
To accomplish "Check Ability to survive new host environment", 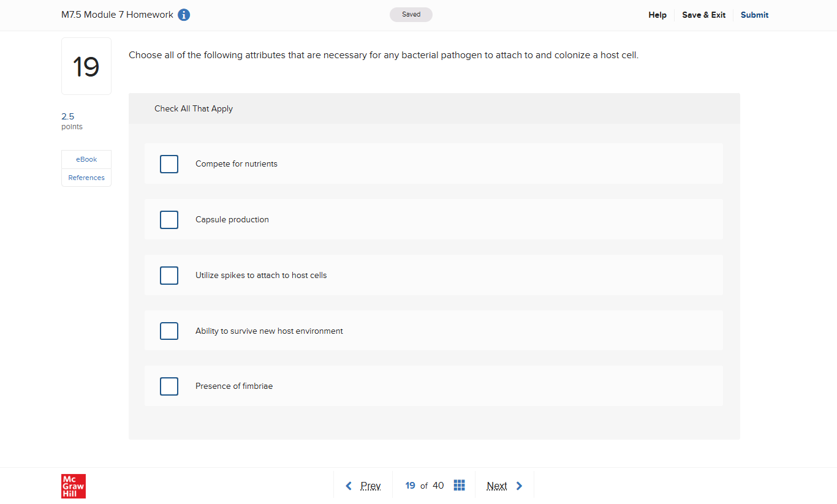I will [x=169, y=331].
